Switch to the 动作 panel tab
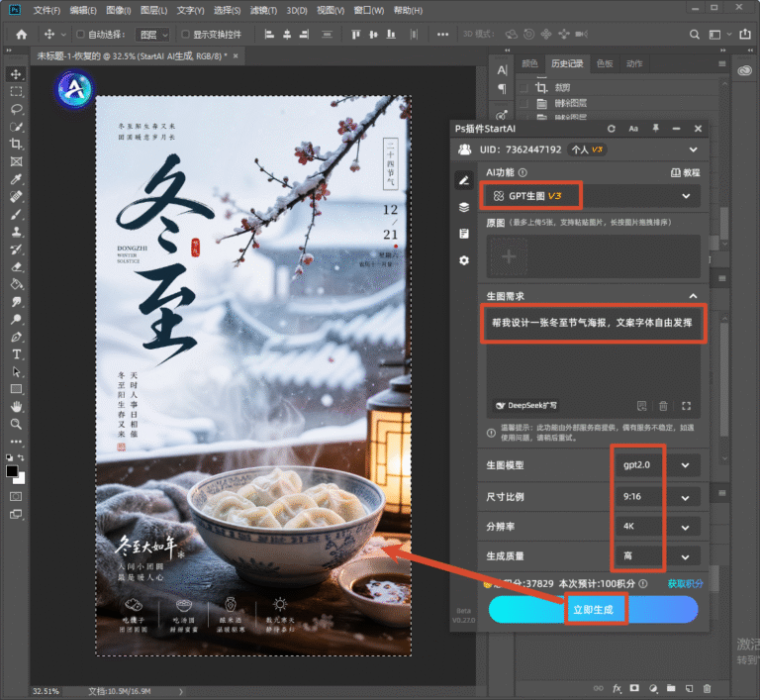 point(634,64)
